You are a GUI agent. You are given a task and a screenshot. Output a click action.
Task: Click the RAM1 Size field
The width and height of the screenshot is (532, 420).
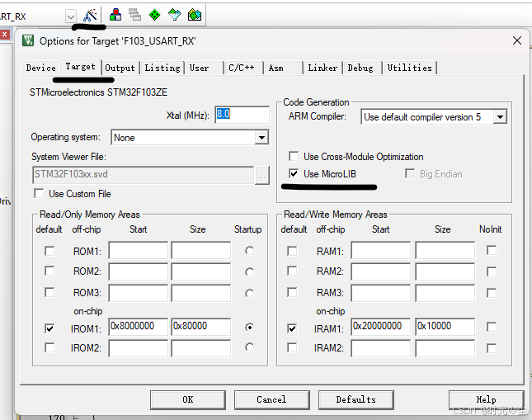click(445, 250)
